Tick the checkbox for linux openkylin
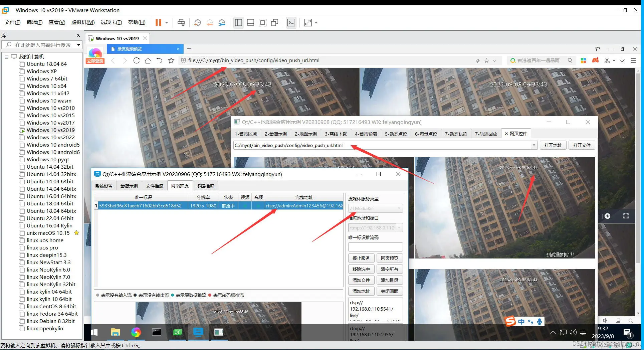The width and height of the screenshot is (644, 350). tap(22, 328)
